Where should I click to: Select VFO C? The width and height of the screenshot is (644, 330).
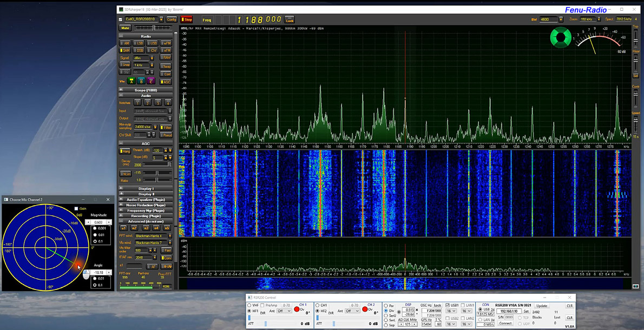coord(151,81)
